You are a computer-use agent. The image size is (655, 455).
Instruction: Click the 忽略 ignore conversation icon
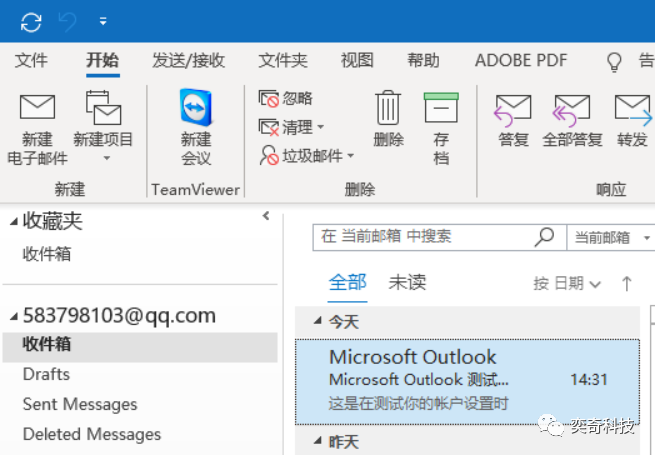(269, 99)
